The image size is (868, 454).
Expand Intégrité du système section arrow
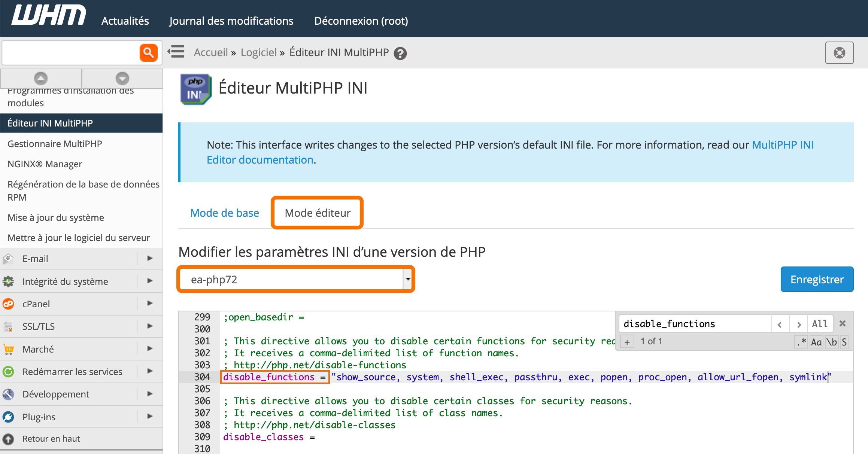pyautogui.click(x=150, y=281)
